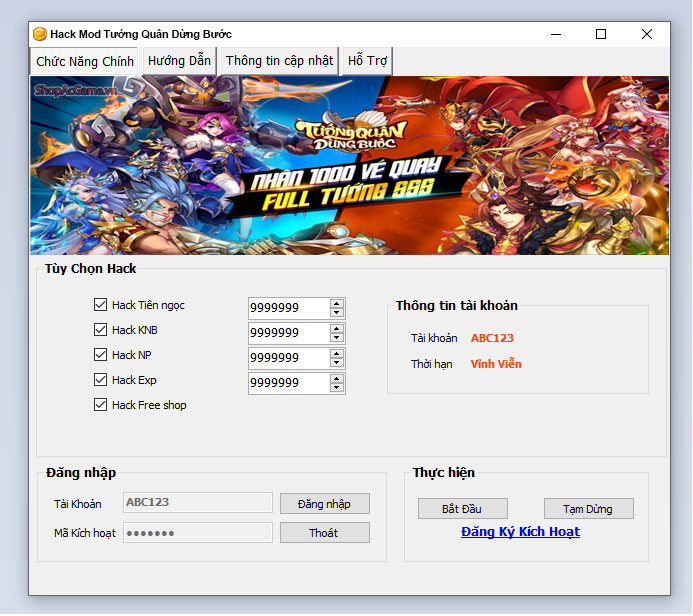Maximize the Hack Mod window
693x616 pixels.
point(601,34)
